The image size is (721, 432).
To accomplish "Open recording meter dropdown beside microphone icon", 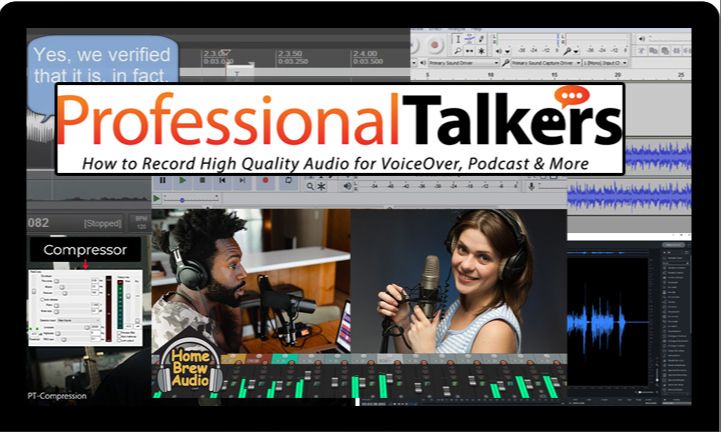I will click(x=576, y=51).
